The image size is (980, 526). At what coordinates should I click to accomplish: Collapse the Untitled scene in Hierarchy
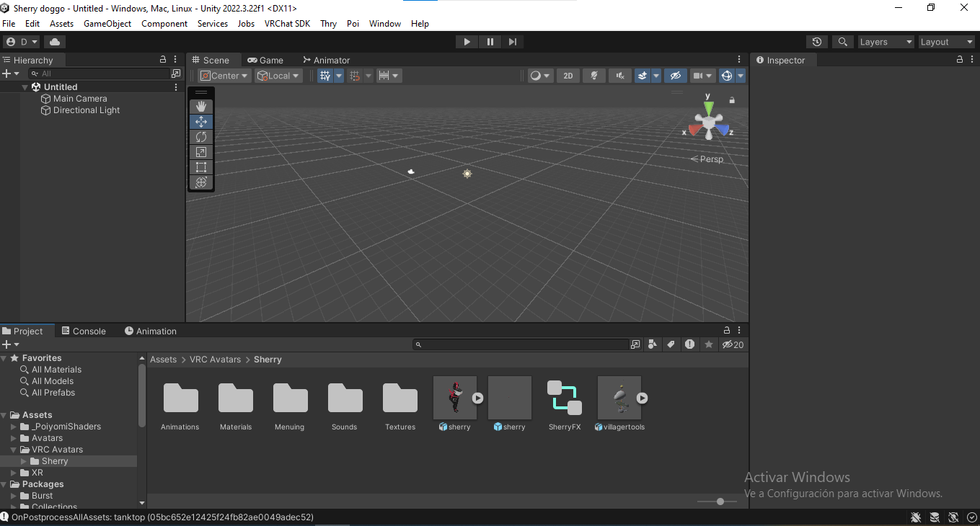coord(25,87)
